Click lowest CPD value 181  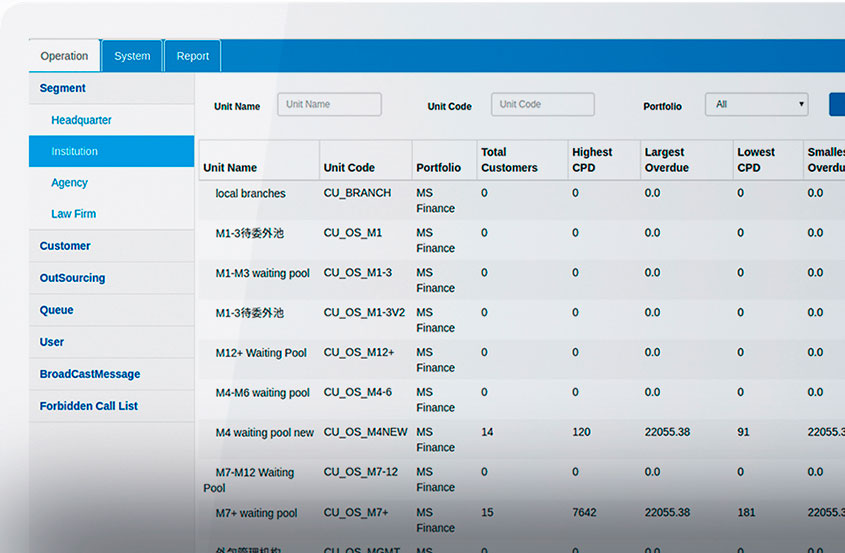746,513
